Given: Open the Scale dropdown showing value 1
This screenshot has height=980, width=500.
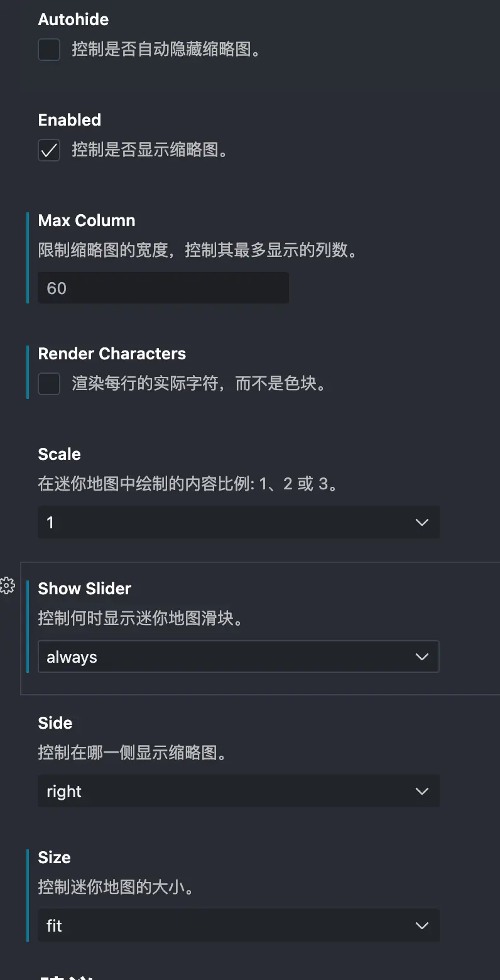Looking at the screenshot, I should click(x=239, y=522).
